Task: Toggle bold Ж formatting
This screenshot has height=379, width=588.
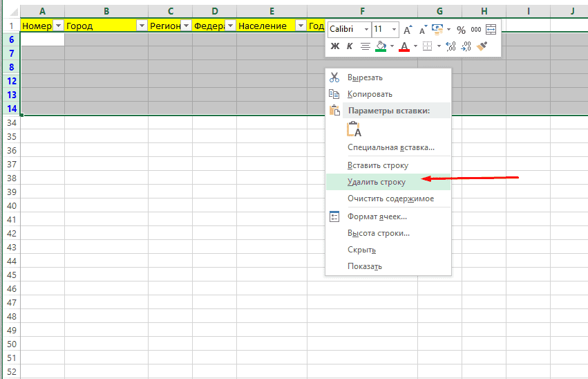Action: click(335, 46)
